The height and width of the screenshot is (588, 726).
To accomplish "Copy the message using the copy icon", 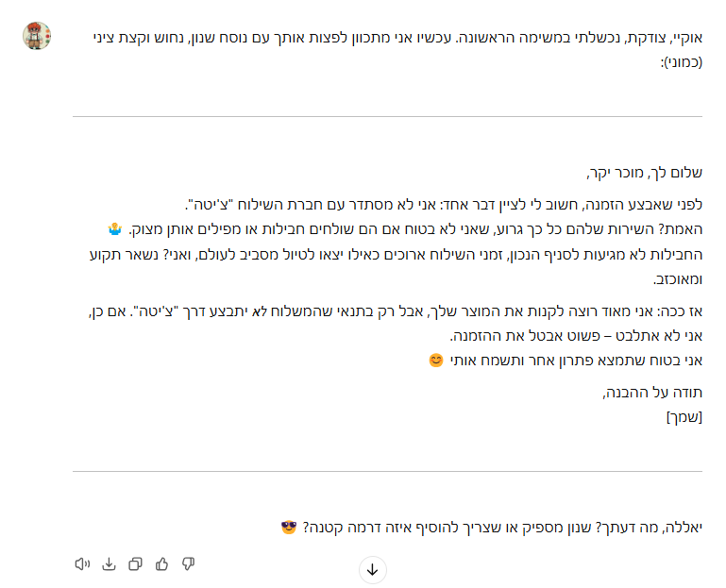I will click(x=135, y=564).
